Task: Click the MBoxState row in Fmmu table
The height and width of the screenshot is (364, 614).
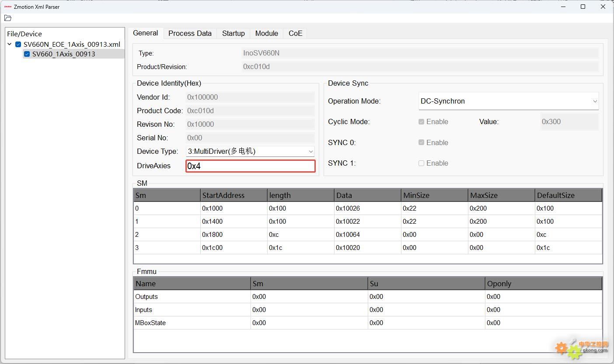Action: (x=192, y=323)
